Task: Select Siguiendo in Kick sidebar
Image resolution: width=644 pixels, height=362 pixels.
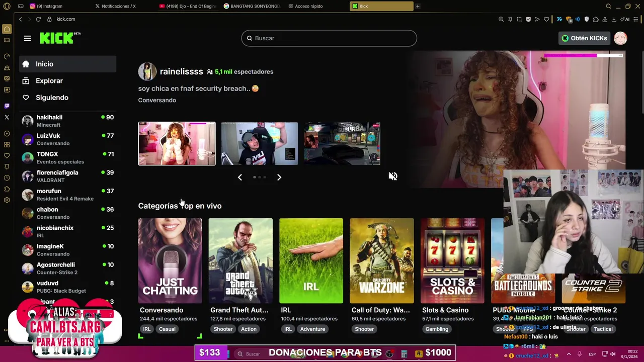Action: 68,98
